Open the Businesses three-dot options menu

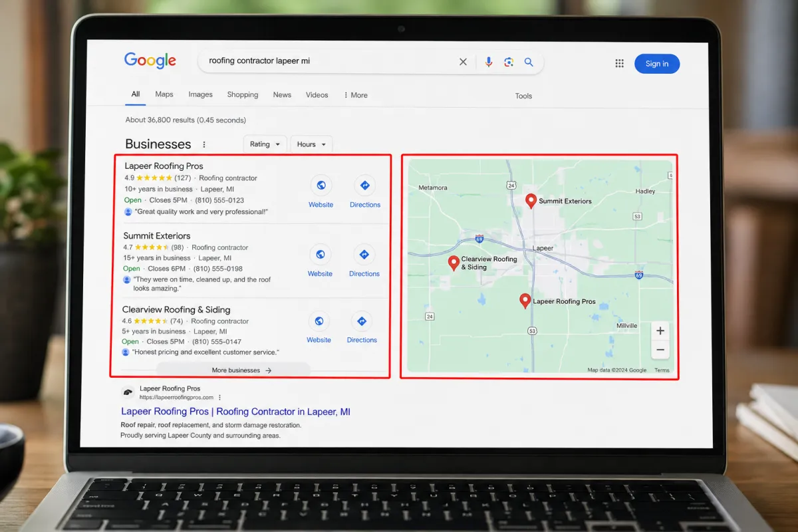pyautogui.click(x=204, y=144)
